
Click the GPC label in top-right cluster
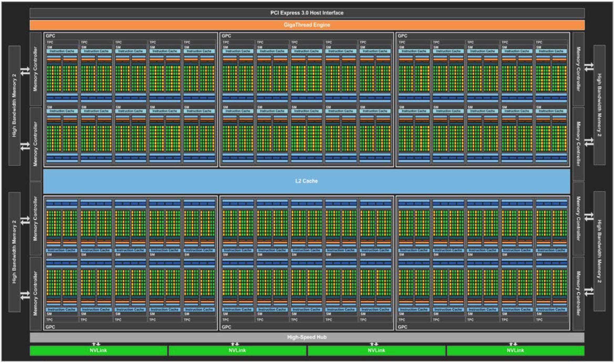[x=402, y=36]
